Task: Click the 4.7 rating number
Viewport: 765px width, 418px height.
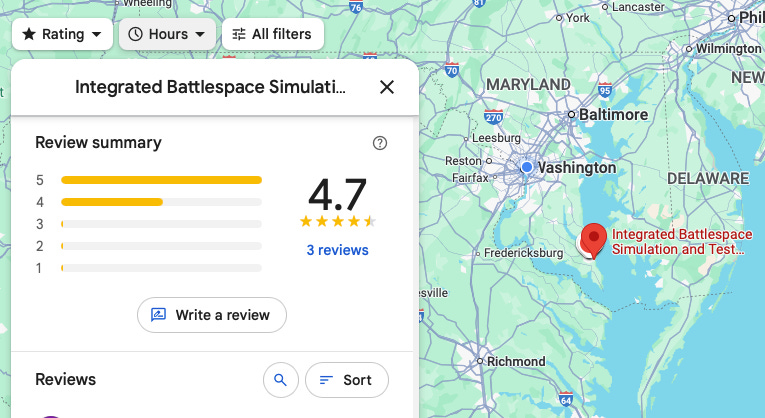Action: click(338, 194)
